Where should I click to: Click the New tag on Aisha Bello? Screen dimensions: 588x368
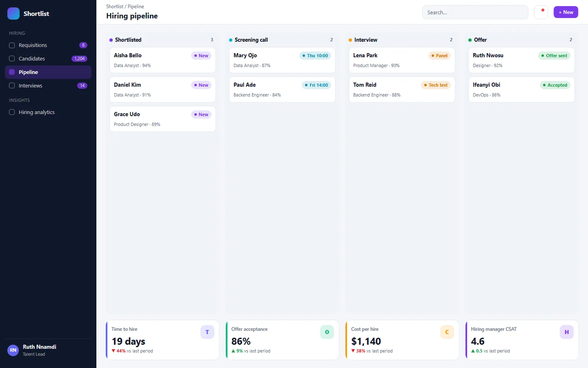(x=201, y=56)
